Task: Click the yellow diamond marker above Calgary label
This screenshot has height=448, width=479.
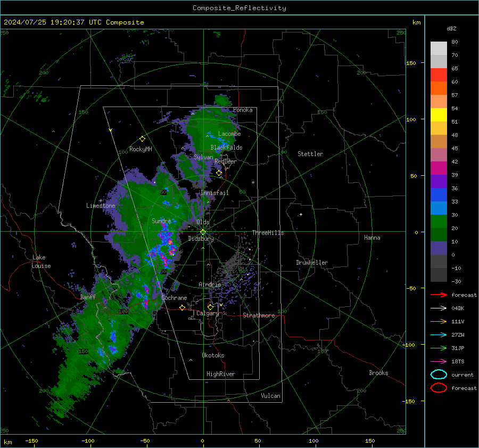Action: point(210,307)
